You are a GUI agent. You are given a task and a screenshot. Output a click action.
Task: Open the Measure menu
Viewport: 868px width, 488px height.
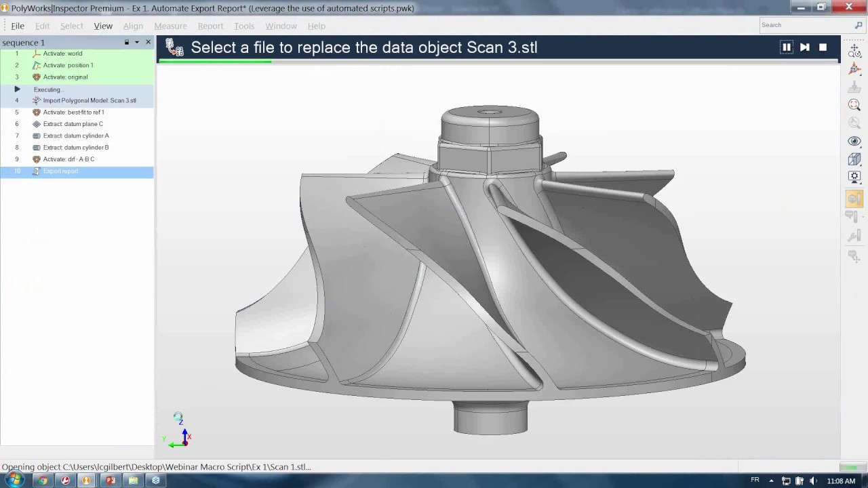point(170,26)
